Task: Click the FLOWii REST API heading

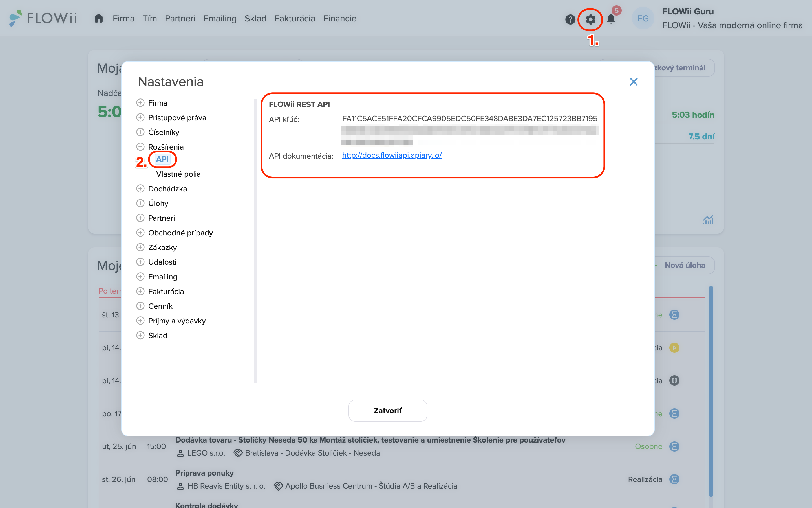Action: click(299, 104)
